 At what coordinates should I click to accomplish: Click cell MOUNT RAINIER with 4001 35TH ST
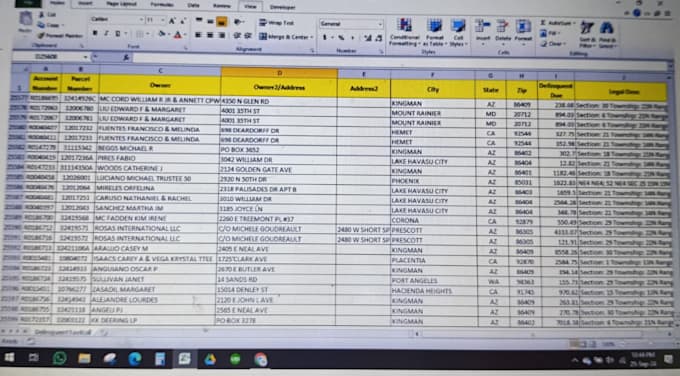pyautogui.click(x=433, y=113)
